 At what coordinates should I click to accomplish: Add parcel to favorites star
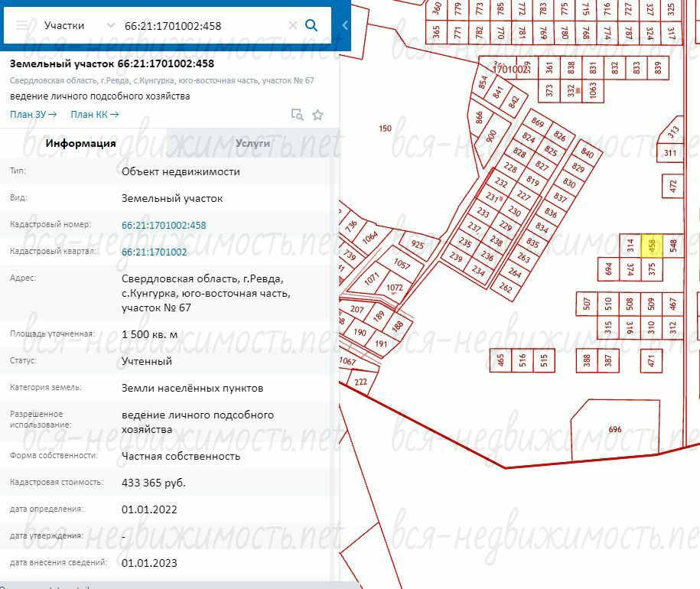[x=317, y=115]
